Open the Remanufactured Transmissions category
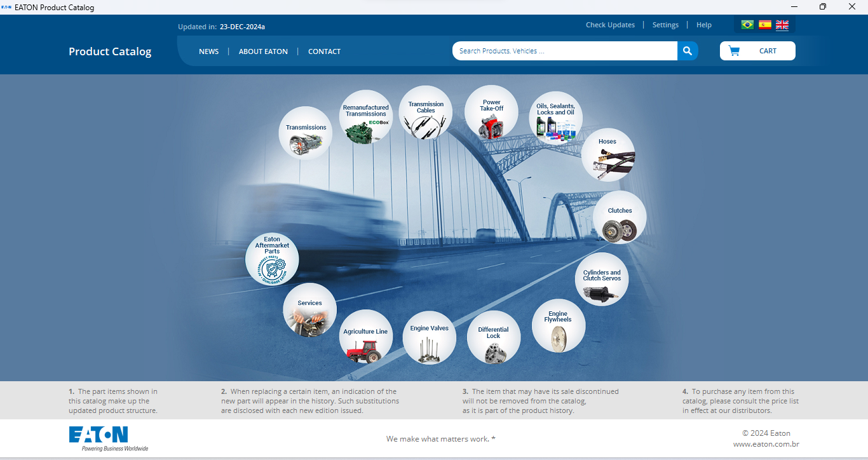 [x=366, y=117]
